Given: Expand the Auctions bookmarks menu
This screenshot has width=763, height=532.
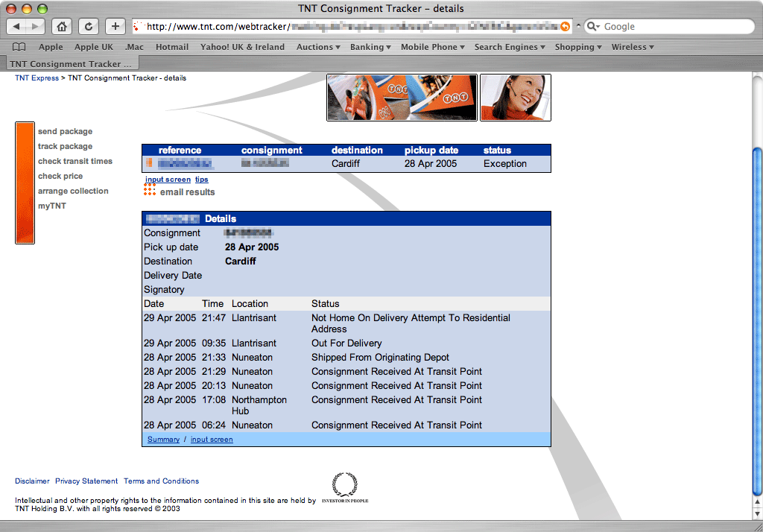Looking at the screenshot, I should click(x=318, y=47).
